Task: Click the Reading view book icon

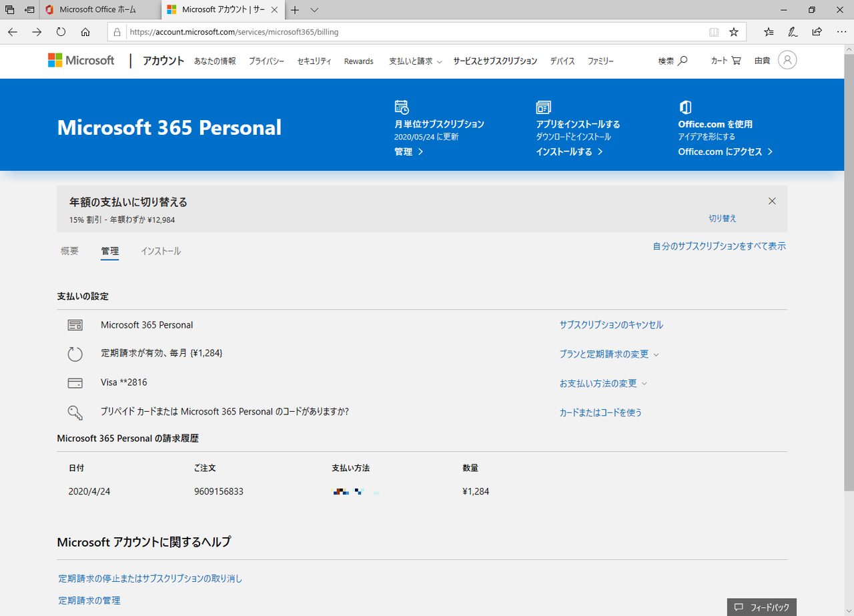Action: point(714,31)
